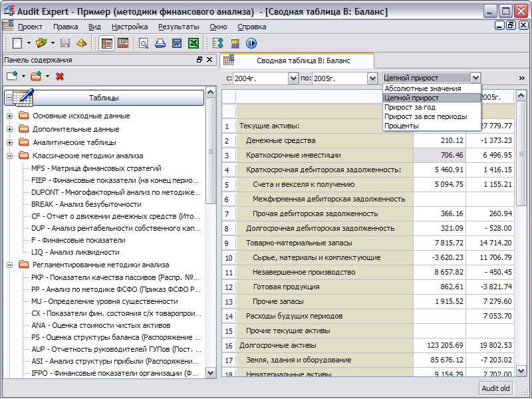
Task: Open the Правка menu
Action: (x=65, y=27)
